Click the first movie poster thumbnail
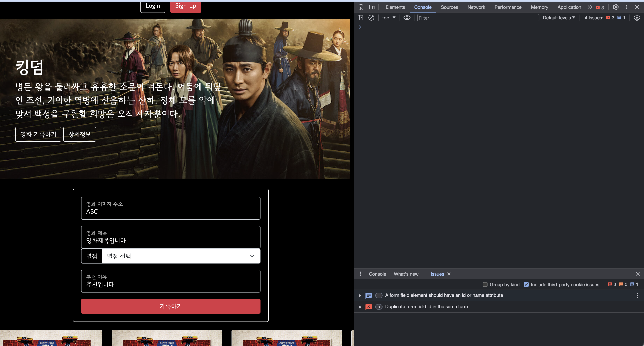This screenshot has height=346, width=644. coord(51,338)
